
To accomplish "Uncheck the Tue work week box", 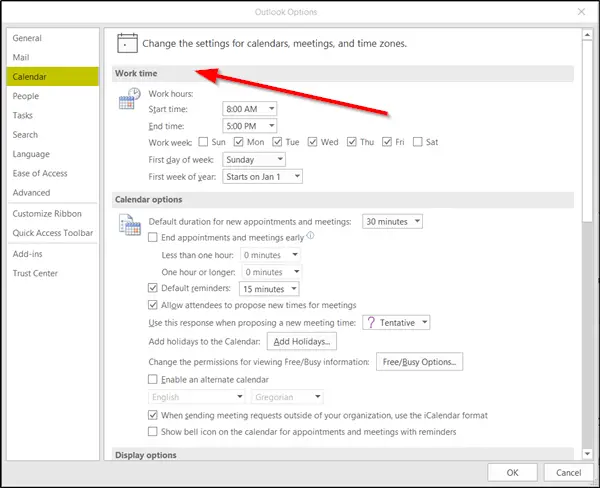I will coord(277,142).
